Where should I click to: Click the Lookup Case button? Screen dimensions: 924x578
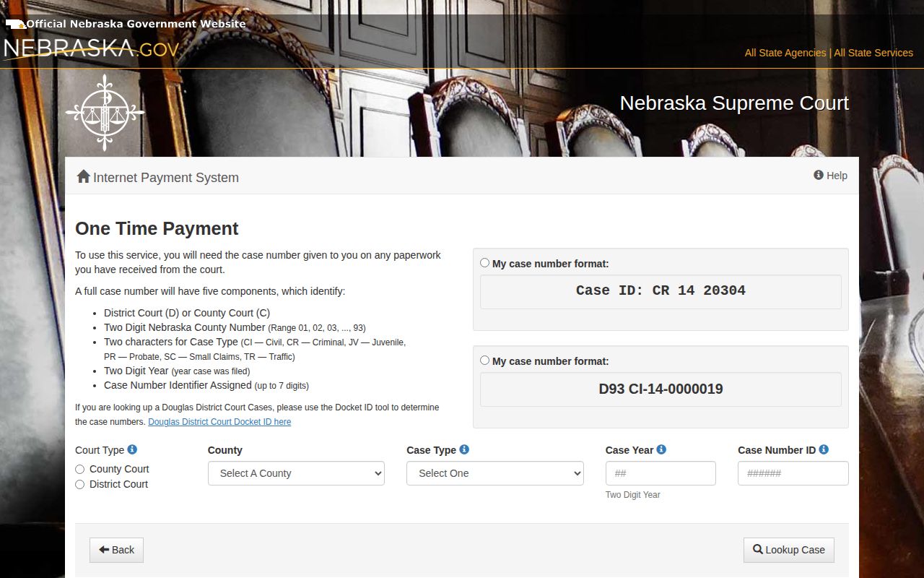[x=789, y=550]
